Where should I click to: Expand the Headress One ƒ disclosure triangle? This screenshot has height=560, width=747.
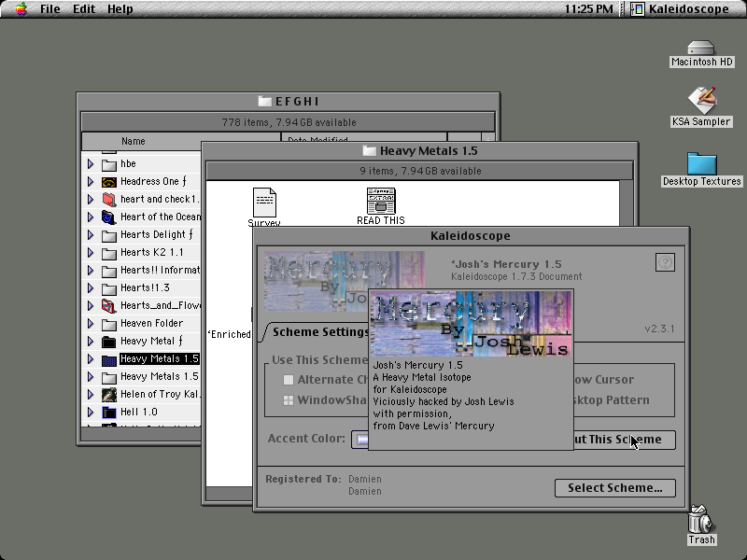91,181
